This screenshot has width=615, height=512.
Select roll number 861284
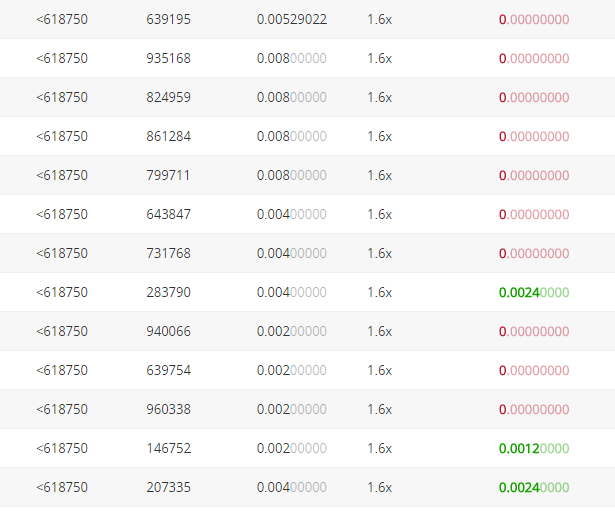pos(168,136)
